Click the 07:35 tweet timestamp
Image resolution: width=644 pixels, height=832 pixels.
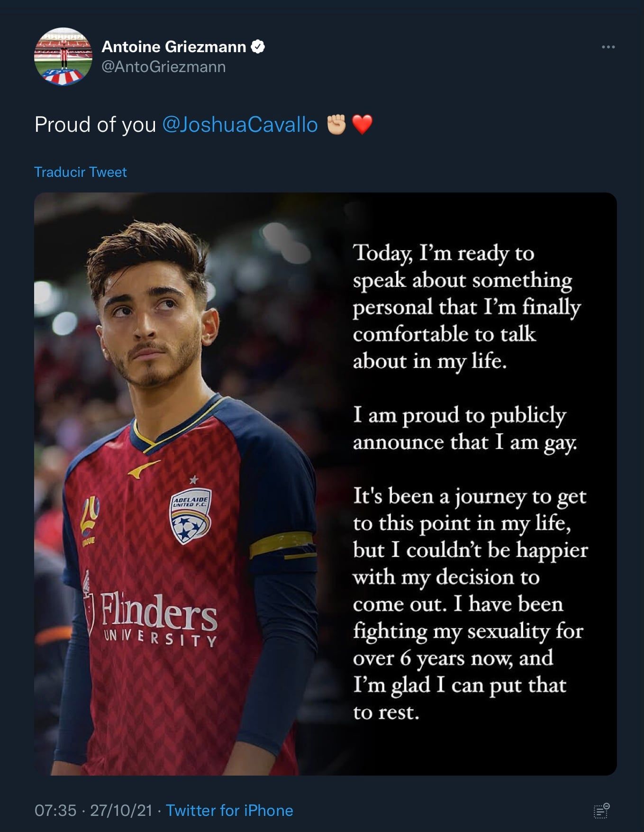[x=55, y=810]
